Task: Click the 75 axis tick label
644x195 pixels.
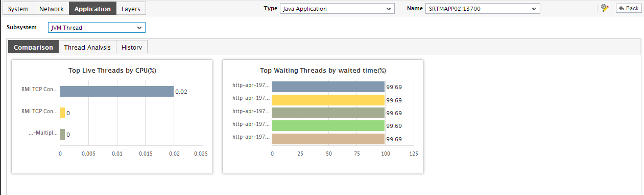Action: pos(357,154)
